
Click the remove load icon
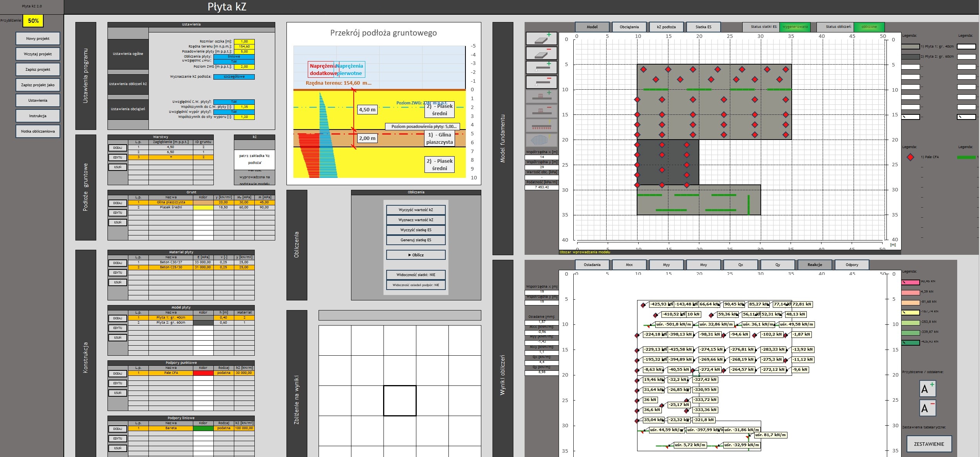pyautogui.click(x=541, y=111)
